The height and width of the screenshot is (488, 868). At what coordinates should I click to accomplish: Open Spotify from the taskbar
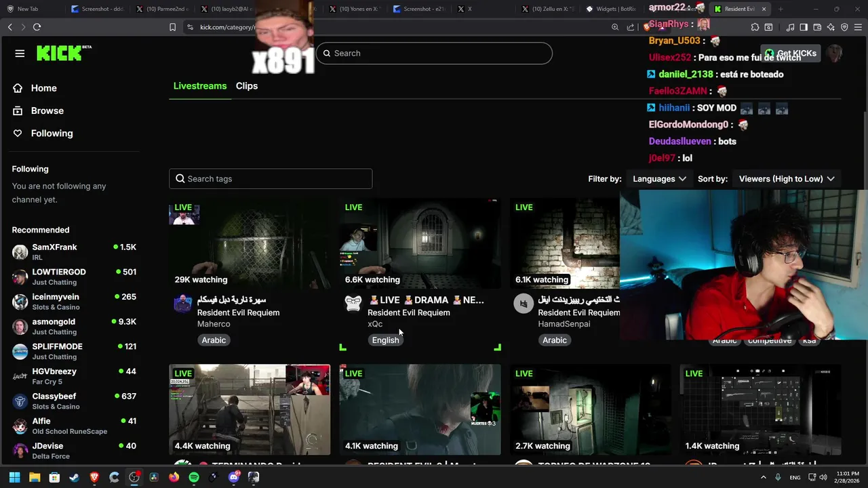pos(194,477)
